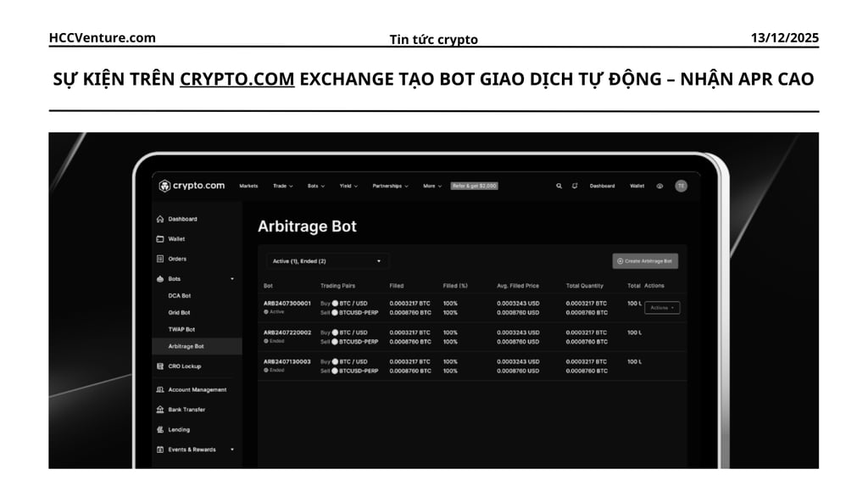Image resolution: width=868 pixels, height=486 pixels.
Task: Click the CRO Lockup icon
Action: point(160,366)
